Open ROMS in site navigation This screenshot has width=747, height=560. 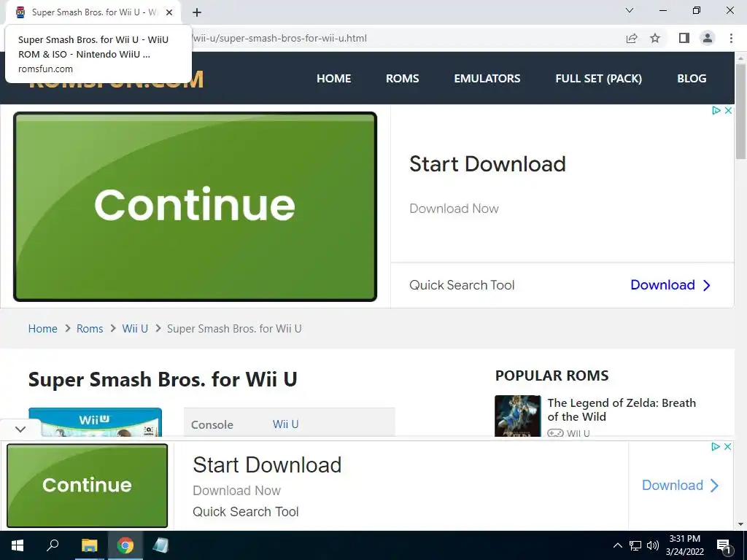pyautogui.click(x=402, y=79)
